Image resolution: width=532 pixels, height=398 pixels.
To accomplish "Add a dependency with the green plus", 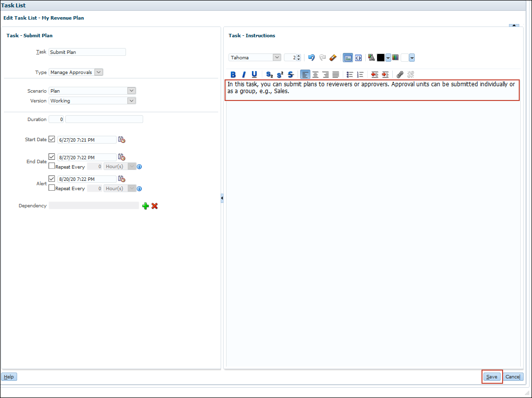I will [146, 206].
